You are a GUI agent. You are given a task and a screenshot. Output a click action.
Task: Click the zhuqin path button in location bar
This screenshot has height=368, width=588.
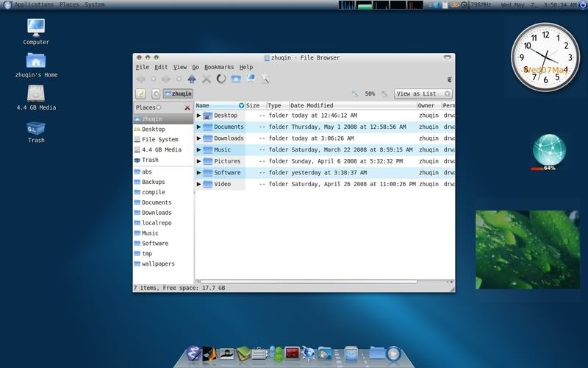tap(178, 93)
